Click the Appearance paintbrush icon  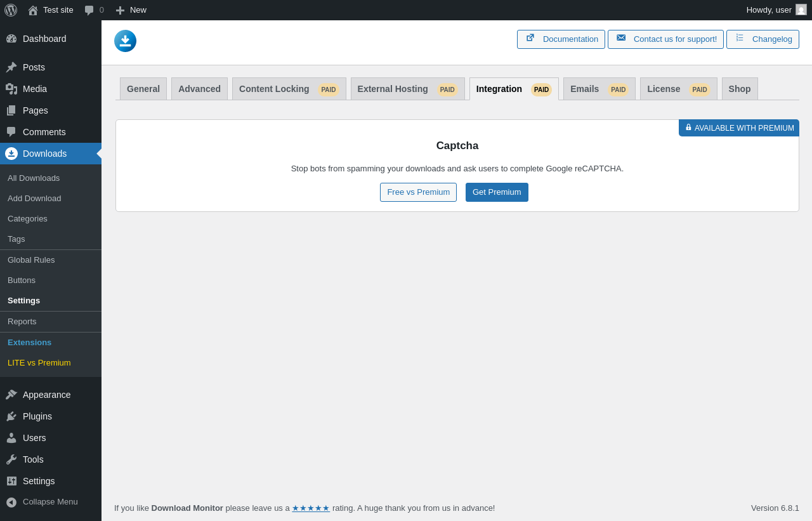click(x=11, y=395)
